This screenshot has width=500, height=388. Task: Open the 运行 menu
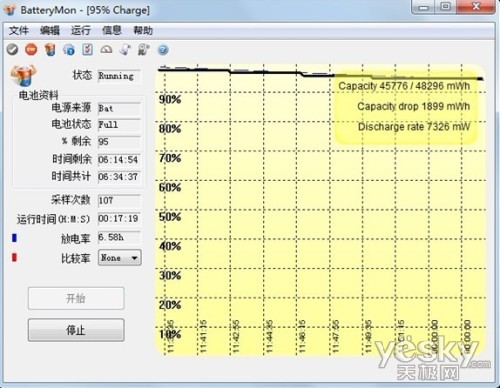81,31
